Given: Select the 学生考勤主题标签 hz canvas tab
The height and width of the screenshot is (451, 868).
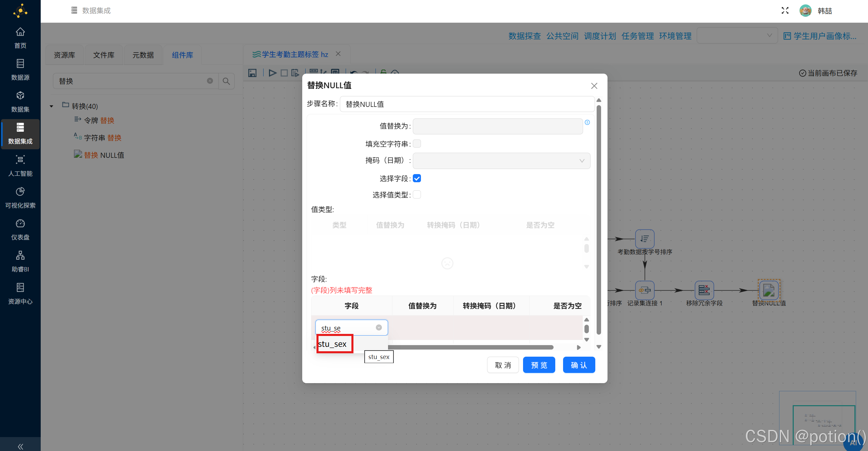Looking at the screenshot, I should 291,54.
